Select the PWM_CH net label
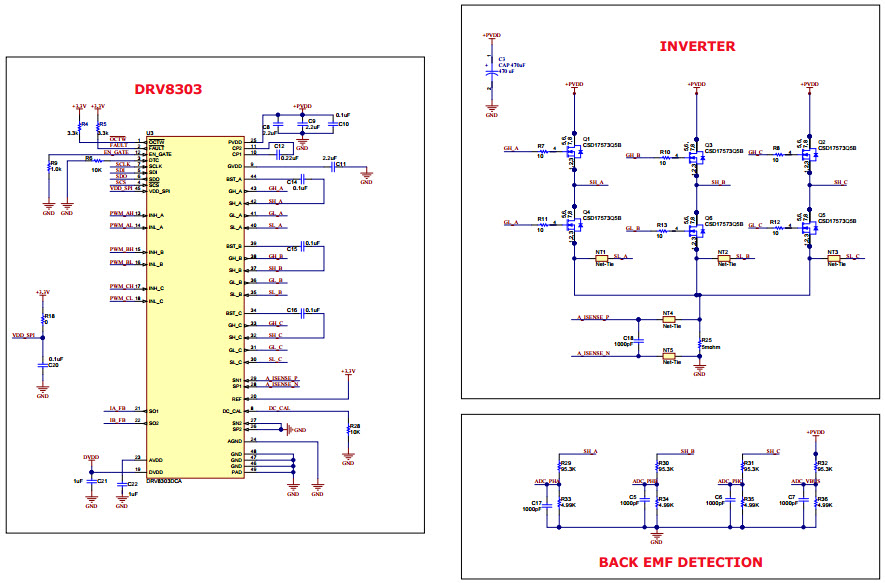The image size is (885, 583). [122, 286]
